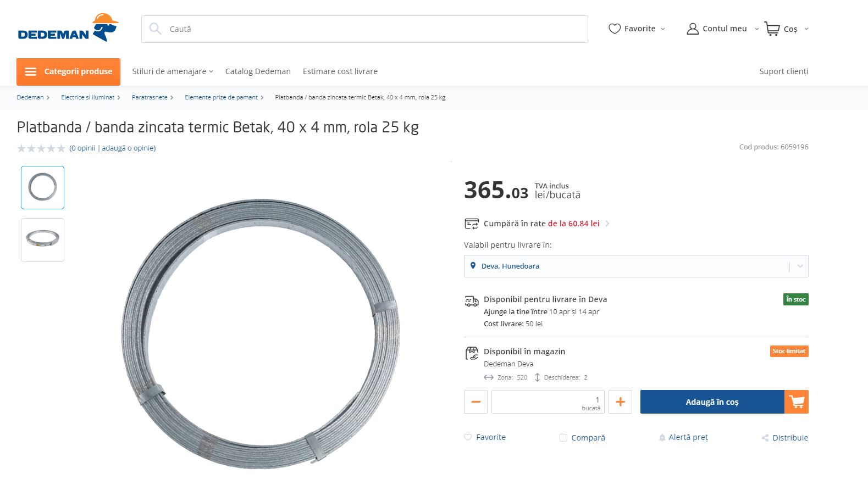The image size is (868, 496).
Task: Click the hamburger icon in Categorii produse
Action: coord(31,71)
